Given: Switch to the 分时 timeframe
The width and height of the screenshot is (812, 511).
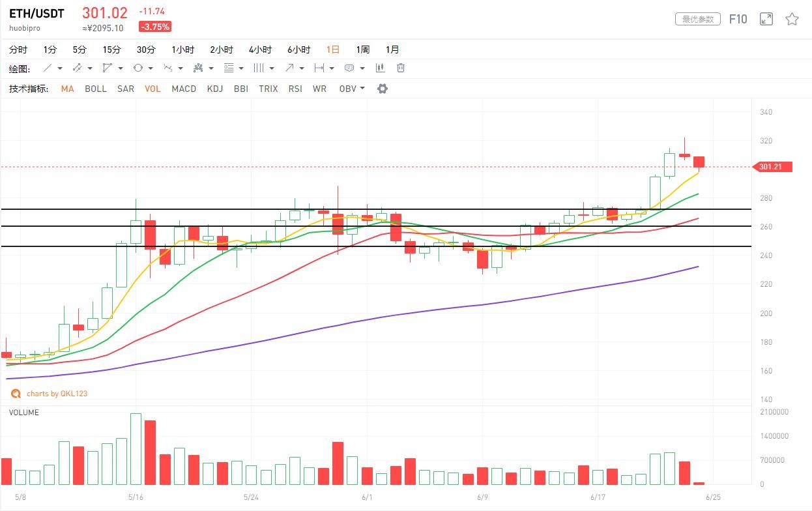Looking at the screenshot, I should [x=18, y=50].
